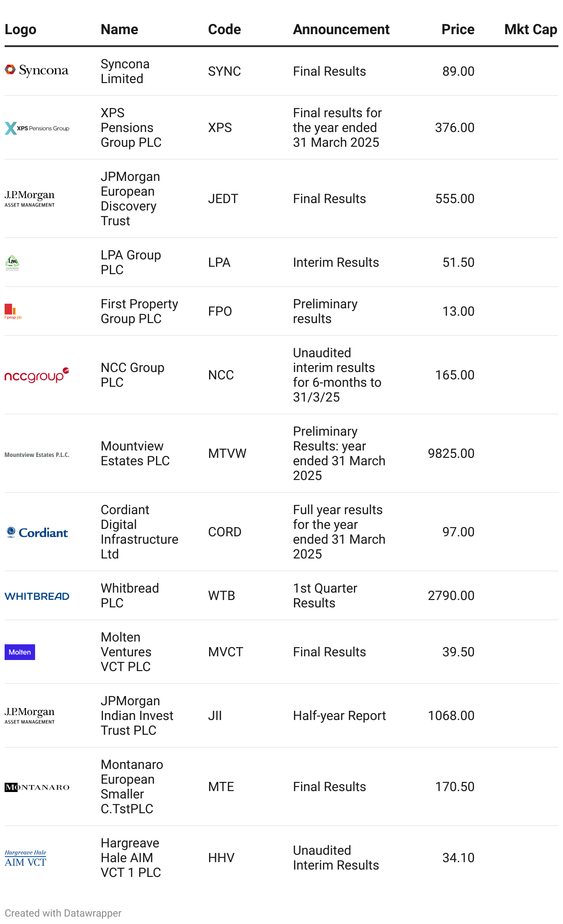The height and width of the screenshot is (924, 563).
Task: Click the Mountview Estates price 9825.00
Action: pos(451,453)
